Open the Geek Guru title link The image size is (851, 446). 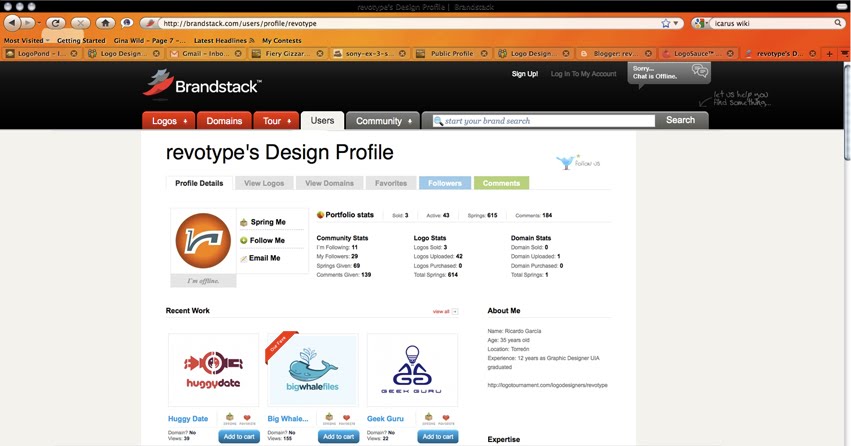[x=385, y=418]
